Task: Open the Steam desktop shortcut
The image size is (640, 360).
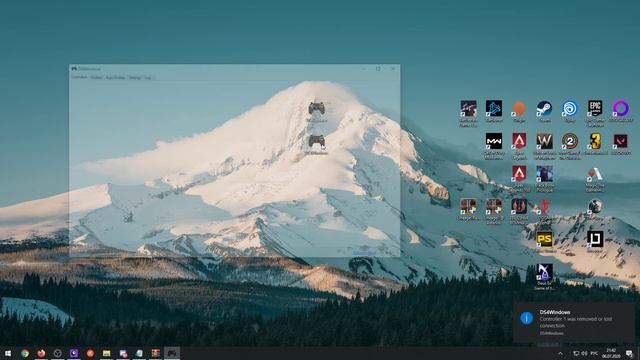Action: point(544,109)
